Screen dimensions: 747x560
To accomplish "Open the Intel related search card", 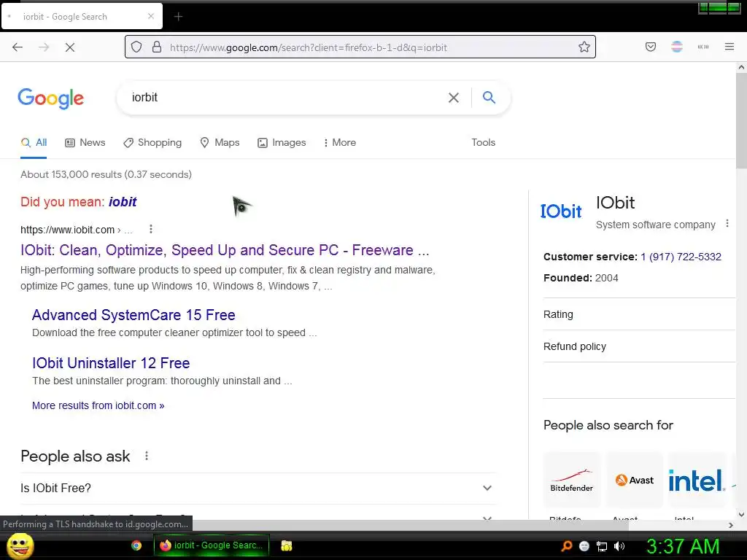I will point(697,480).
